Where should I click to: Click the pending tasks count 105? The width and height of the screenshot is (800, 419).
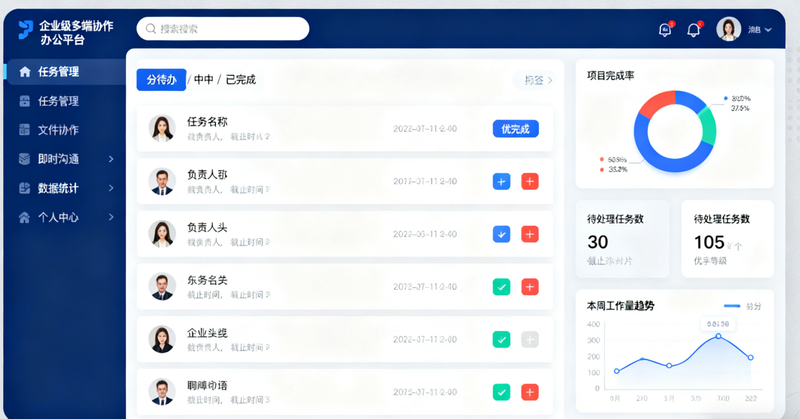(x=709, y=242)
